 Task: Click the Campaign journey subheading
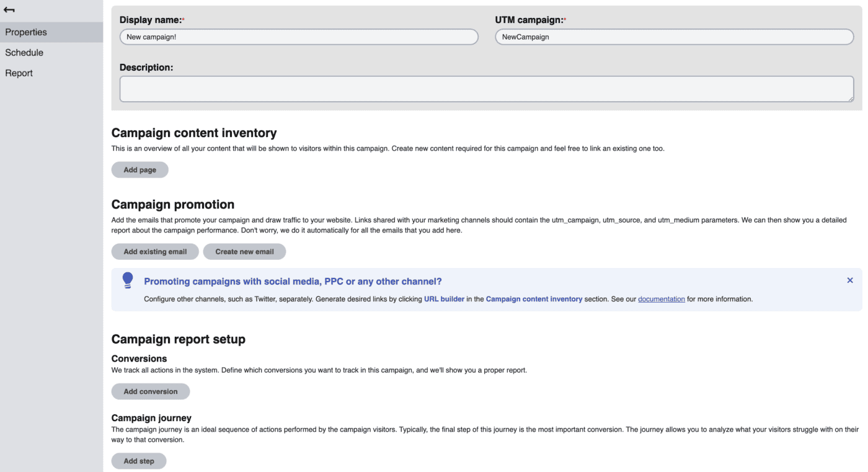(151, 418)
